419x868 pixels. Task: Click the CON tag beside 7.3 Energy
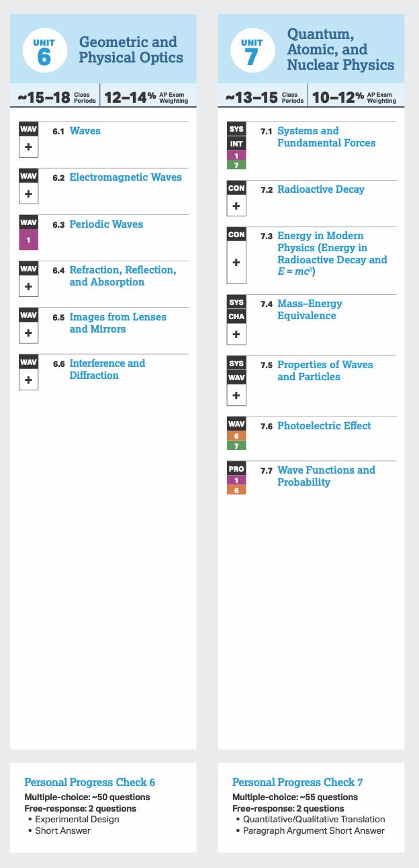tap(236, 234)
